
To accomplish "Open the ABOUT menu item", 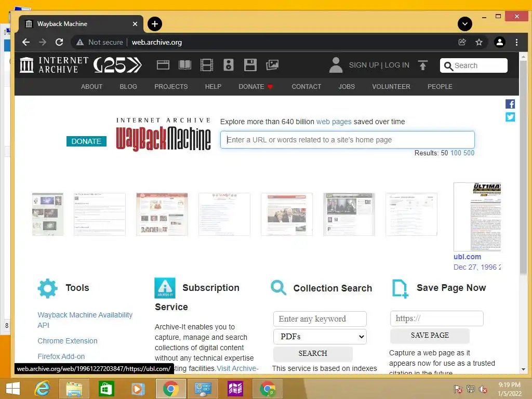I will tap(91, 87).
